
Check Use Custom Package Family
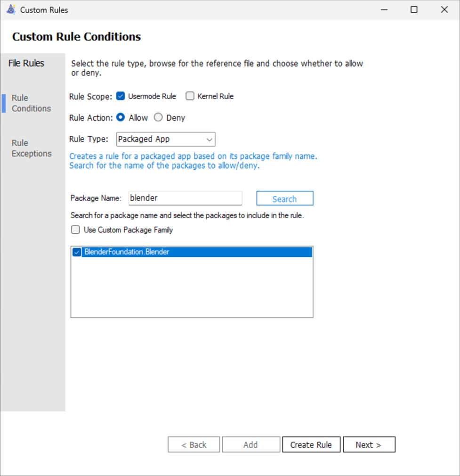pos(75,230)
